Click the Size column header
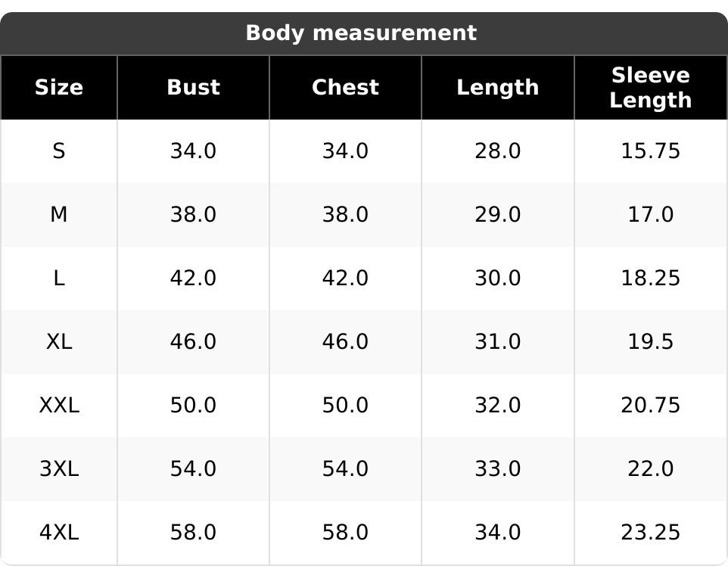The image size is (728, 566). click(59, 87)
